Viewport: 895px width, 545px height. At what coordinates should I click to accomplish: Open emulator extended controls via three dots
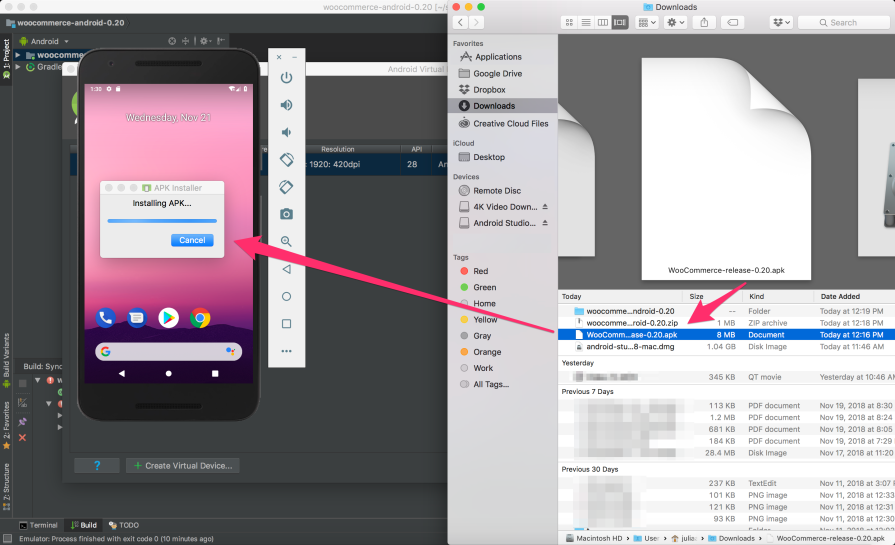click(287, 351)
